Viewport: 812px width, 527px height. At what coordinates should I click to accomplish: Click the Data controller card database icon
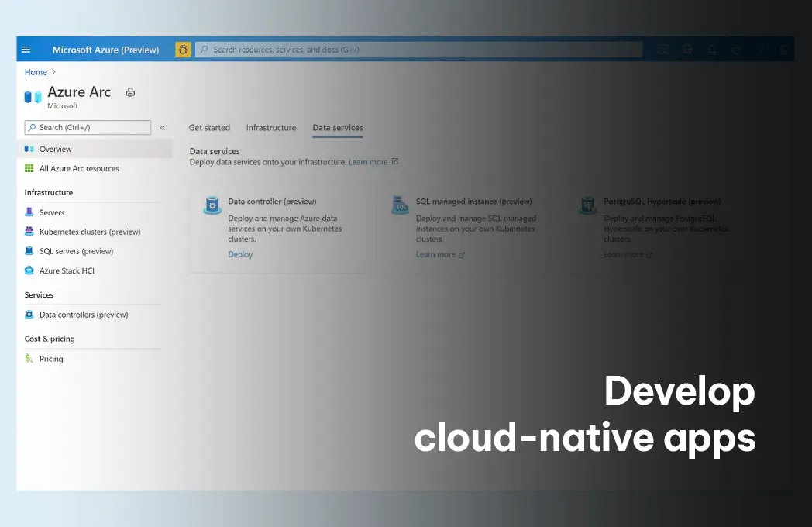point(212,205)
